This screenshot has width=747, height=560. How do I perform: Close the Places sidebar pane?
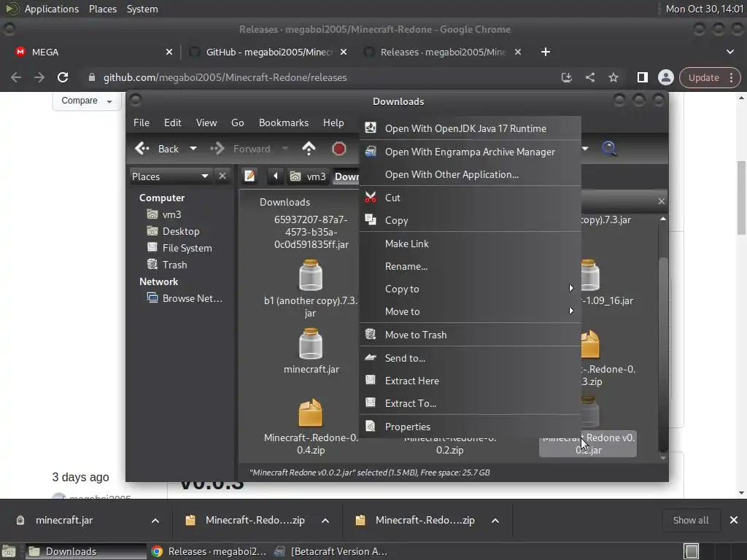click(x=222, y=176)
